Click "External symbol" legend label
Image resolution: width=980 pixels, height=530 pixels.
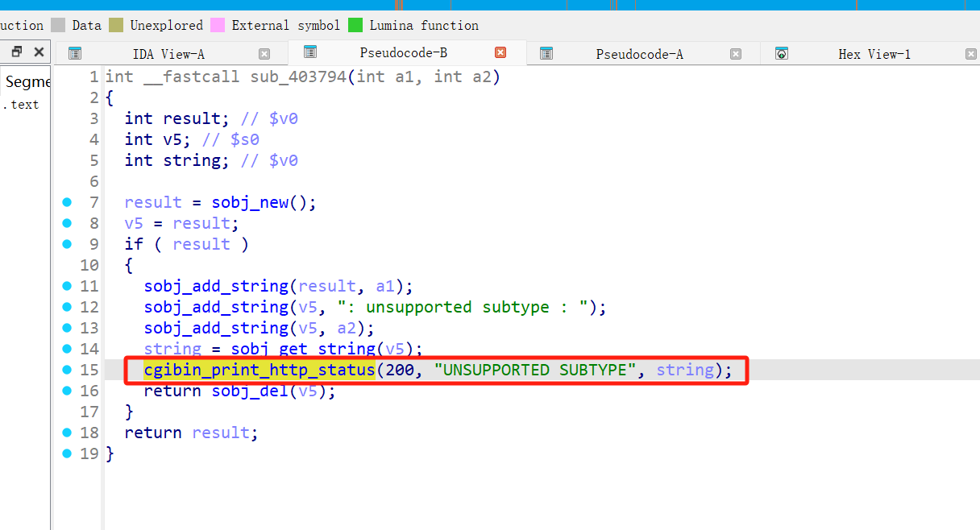click(286, 25)
